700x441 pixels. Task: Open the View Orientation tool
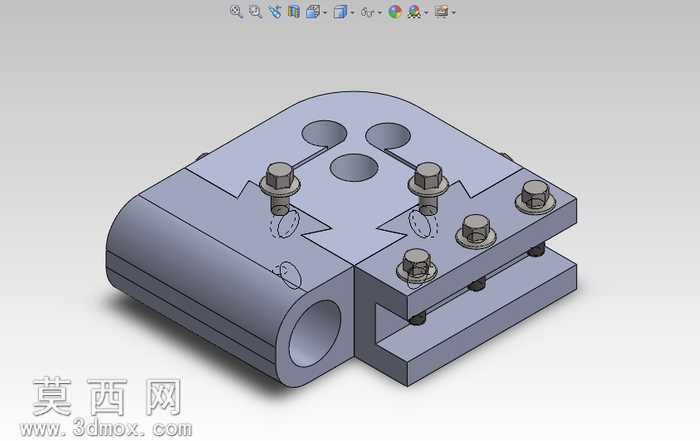pyautogui.click(x=313, y=12)
